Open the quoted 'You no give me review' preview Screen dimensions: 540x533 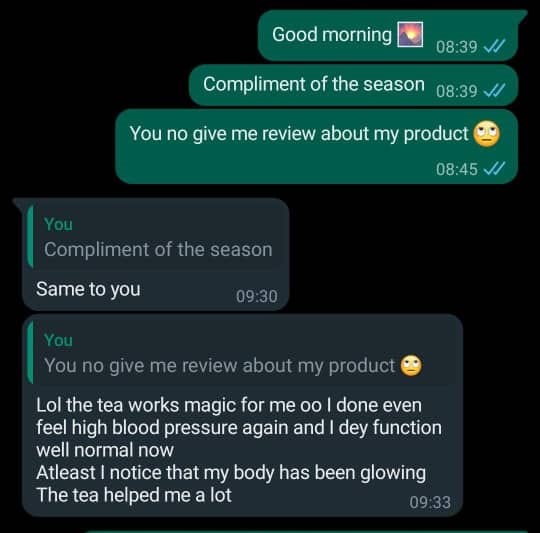pyautogui.click(x=242, y=353)
